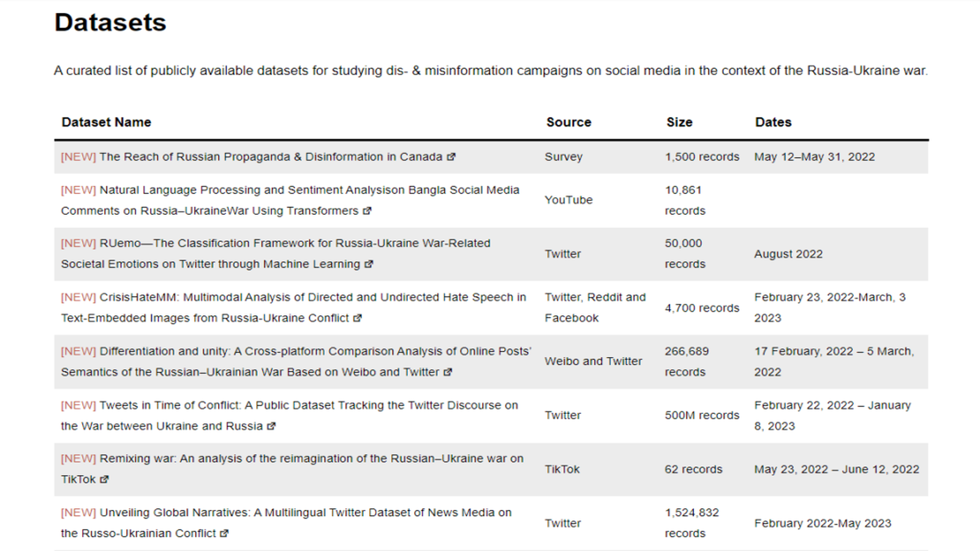Click the Dates column header
Image resolution: width=980 pixels, height=551 pixels.
click(x=773, y=122)
